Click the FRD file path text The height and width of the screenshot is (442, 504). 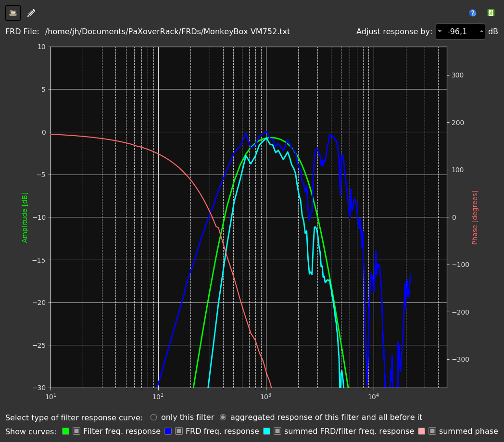click(167, 31)
